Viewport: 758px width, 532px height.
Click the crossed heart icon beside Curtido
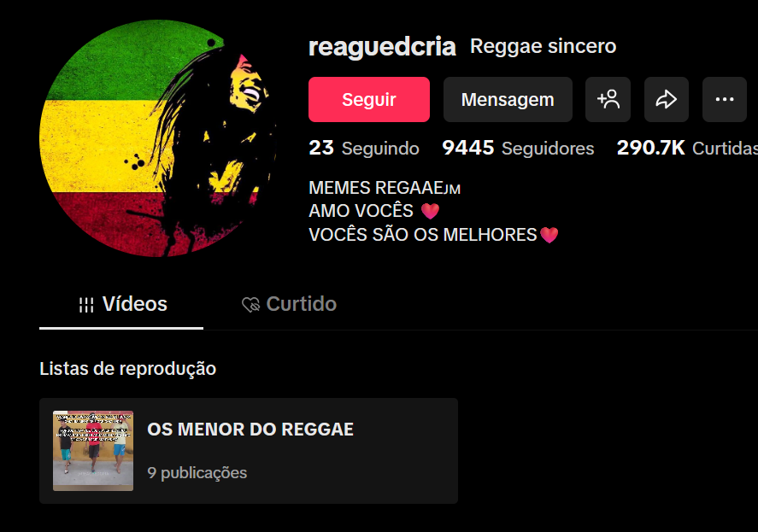pyautogui.click(x=251, y=304)
